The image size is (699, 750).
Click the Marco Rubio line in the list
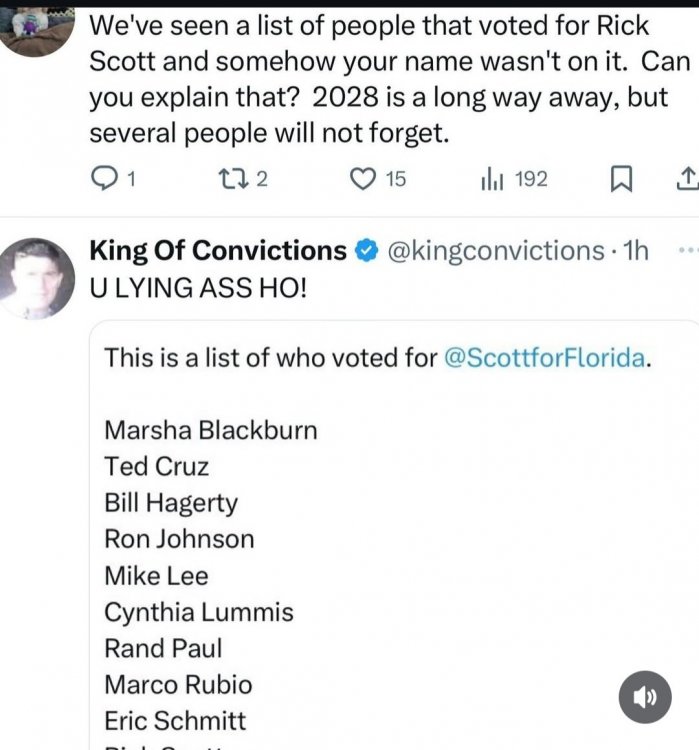coord(178,685)
